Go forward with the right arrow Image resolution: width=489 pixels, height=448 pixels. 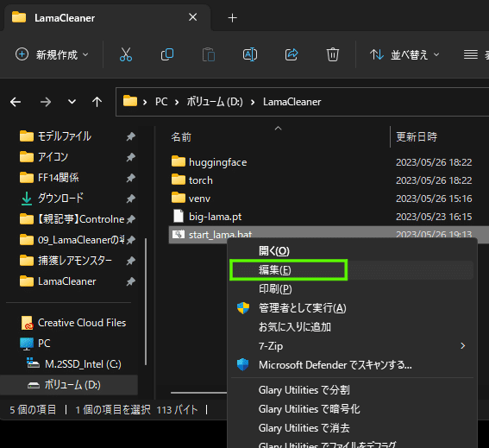[46, 102]
